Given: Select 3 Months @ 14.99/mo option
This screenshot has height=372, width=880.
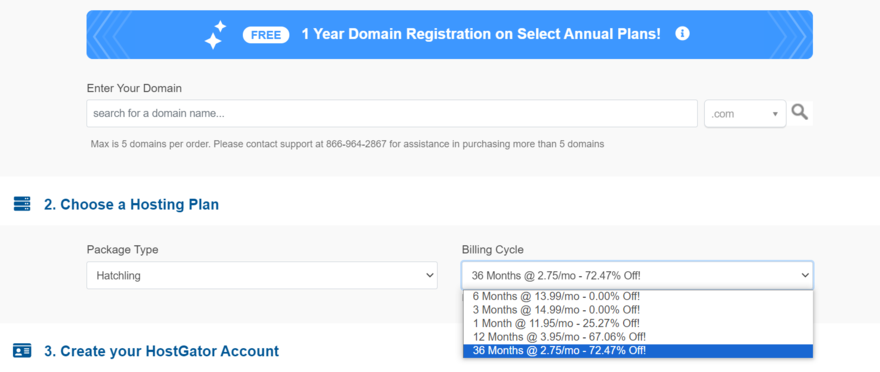Looking at the screenshot, I should [638, 310].
